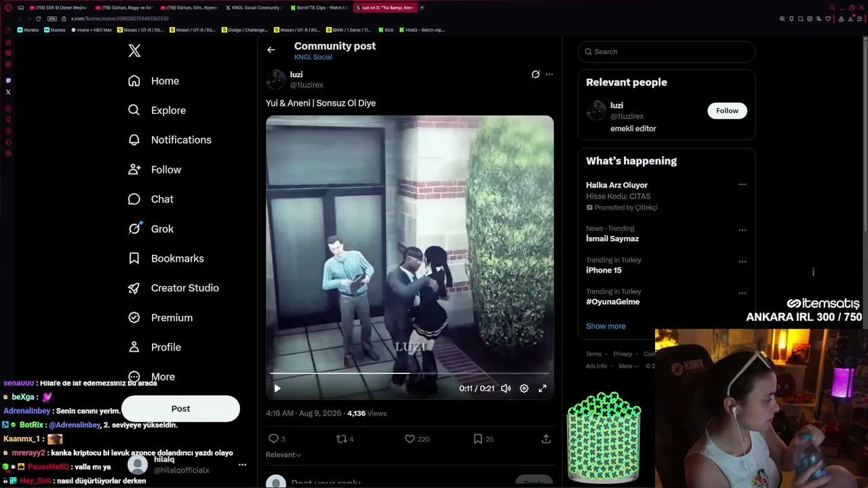Open the Terms footer link
The width and height of the screenshot is (868, 488).
tap(593, 354)
